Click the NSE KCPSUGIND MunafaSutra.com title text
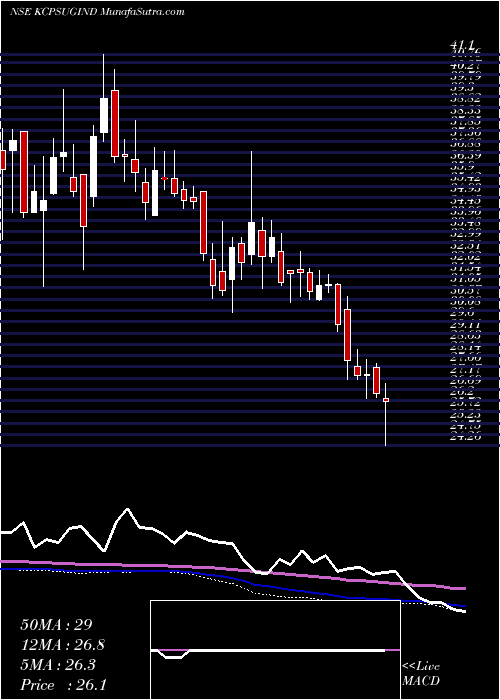The height and width of the screenshot is (700, 500). (97, 12)
